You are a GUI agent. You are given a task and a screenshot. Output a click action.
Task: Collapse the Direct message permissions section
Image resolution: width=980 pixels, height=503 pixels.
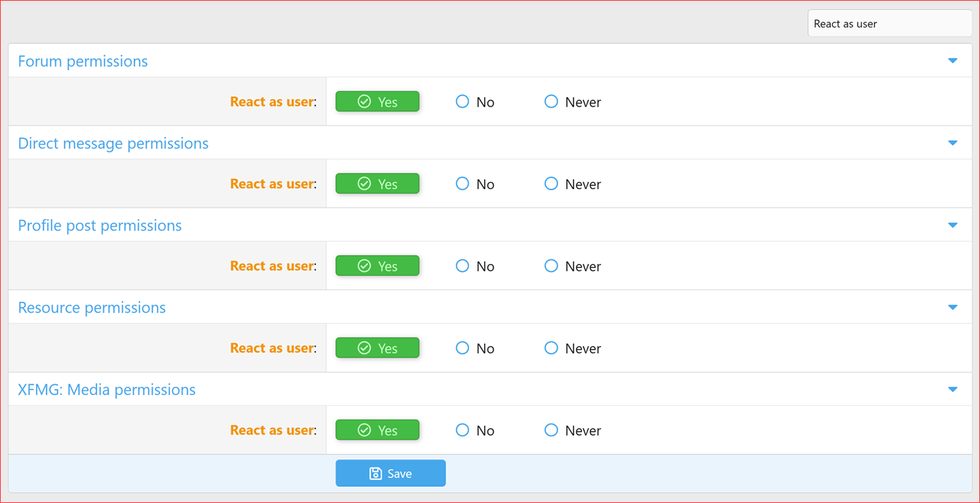click(952, 142)
